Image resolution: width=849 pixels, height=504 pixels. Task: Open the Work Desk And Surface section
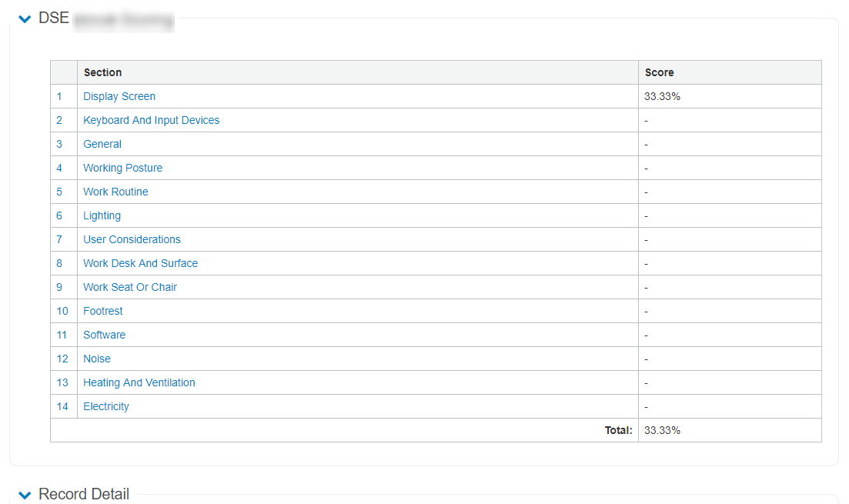140,263
